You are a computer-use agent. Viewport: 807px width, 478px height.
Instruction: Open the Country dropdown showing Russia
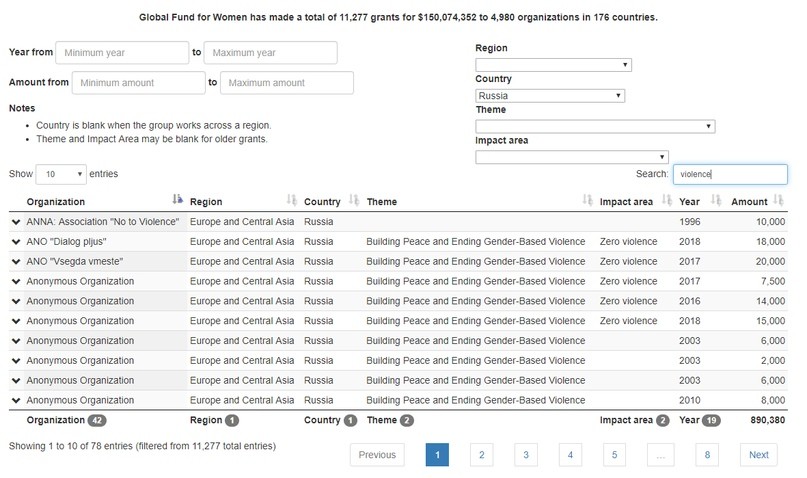tap(550, 96)
